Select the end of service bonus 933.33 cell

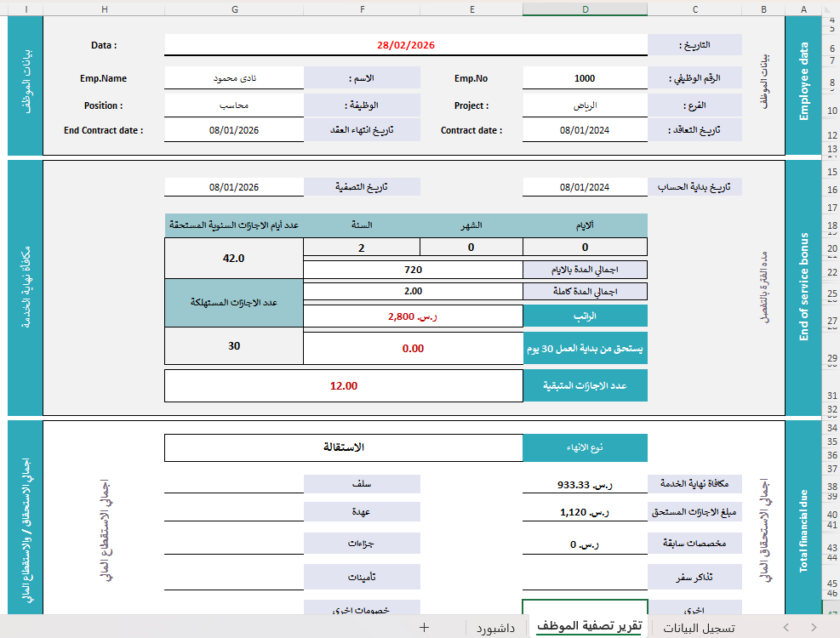tap(585, 484)
